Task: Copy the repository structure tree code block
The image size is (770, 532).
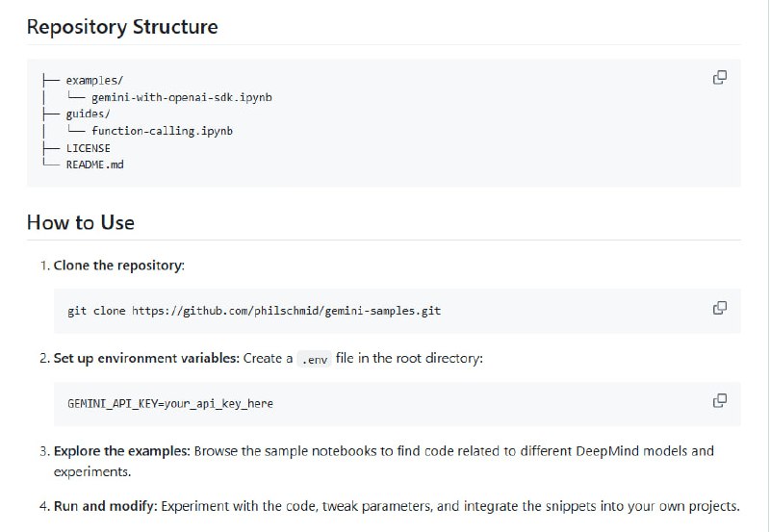Action: [719, 78]
